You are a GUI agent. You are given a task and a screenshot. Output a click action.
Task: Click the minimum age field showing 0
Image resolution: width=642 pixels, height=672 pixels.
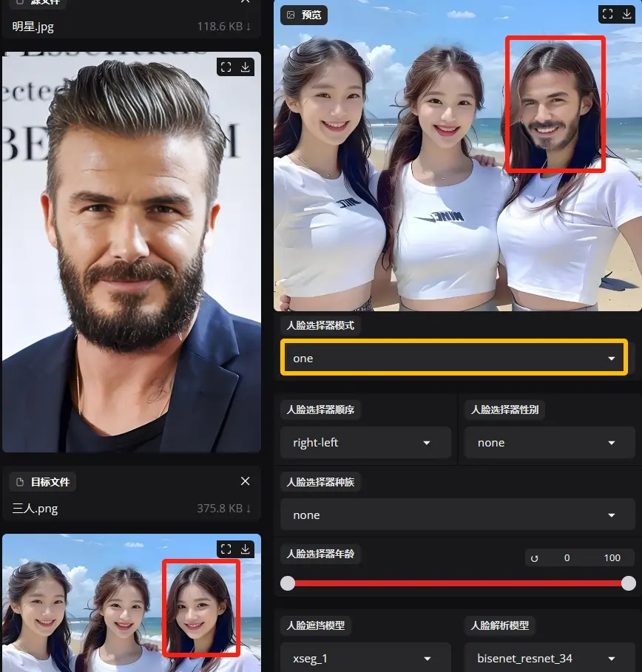[x=567, y=558]
